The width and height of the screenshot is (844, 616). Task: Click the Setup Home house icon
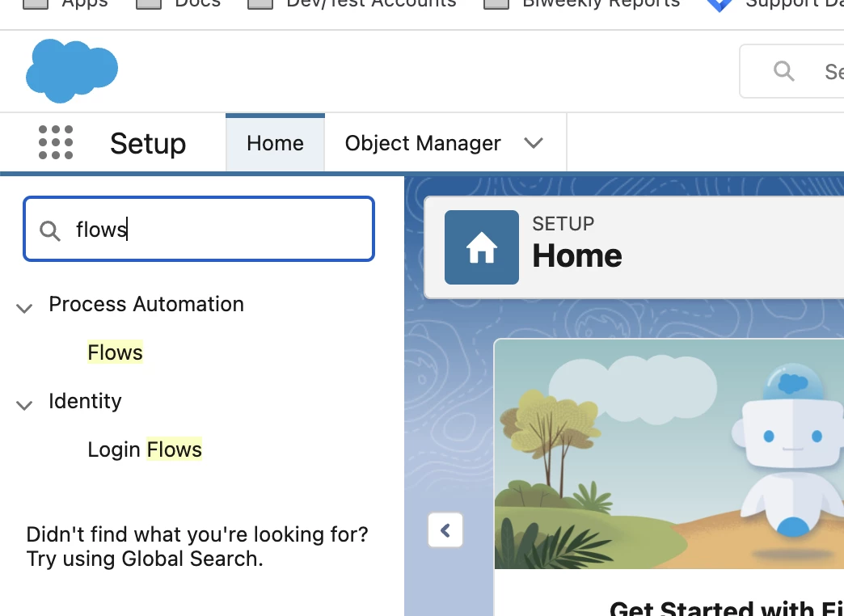tap(482, 247)
